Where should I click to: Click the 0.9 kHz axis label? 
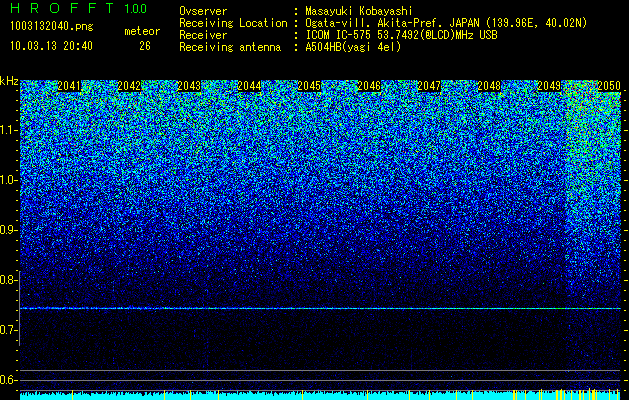point(8,230)
